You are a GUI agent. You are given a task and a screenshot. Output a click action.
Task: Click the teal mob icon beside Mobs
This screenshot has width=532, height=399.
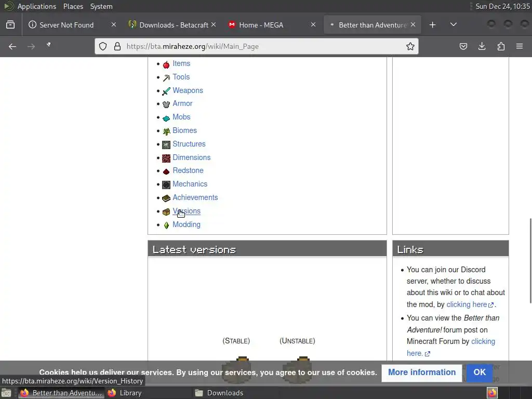click(166, 118)
